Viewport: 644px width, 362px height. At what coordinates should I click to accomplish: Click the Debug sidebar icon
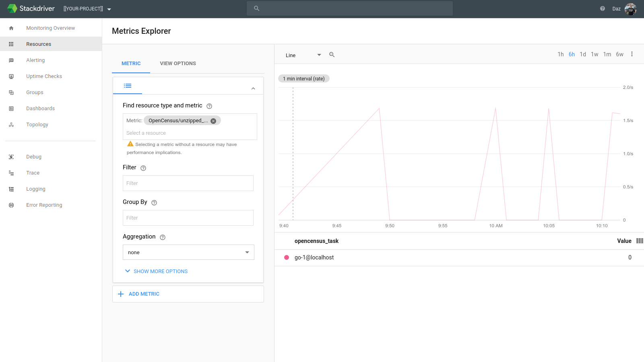tap(11, 157)
